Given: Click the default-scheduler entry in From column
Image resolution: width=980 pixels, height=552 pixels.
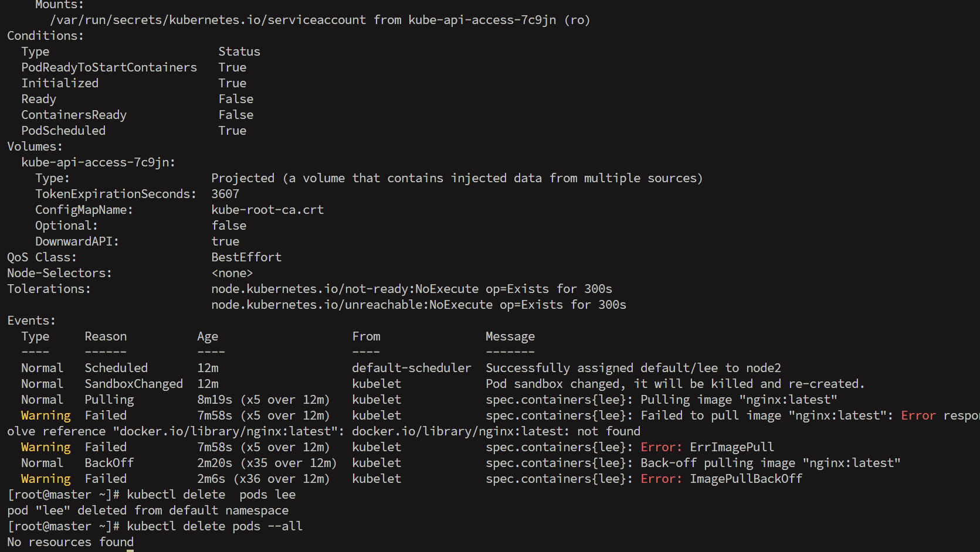Looking at the screenshot, I should pyautogui.click(x=412, y=368).
